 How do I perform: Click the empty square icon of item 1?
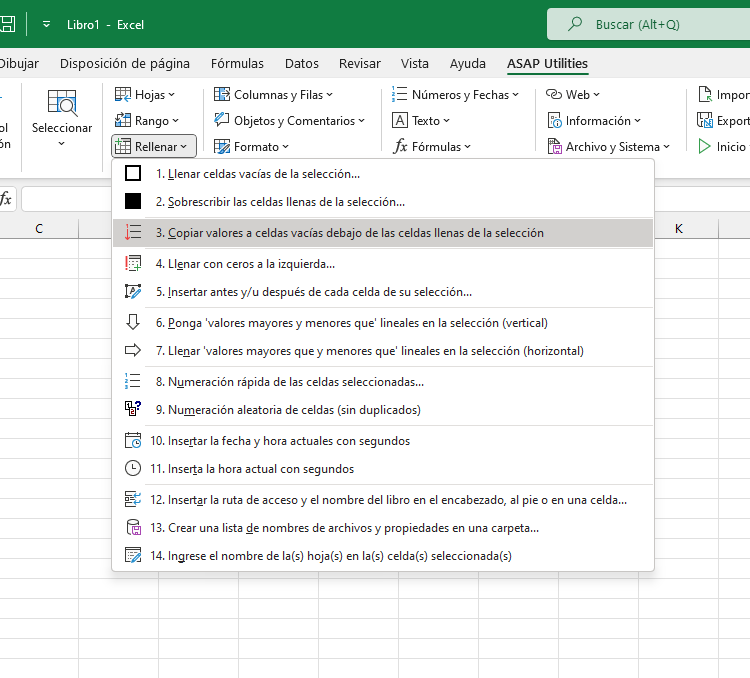point(133,173)
